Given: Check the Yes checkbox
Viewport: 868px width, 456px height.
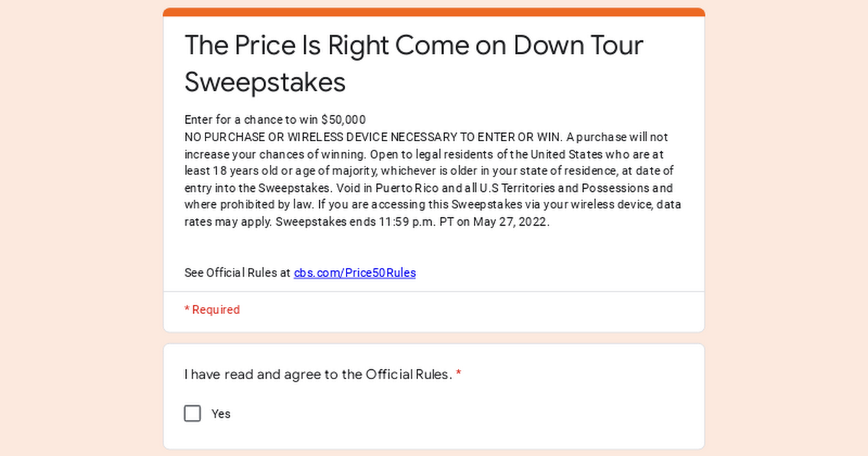Looking at the screenshot, I should [192, 413].
